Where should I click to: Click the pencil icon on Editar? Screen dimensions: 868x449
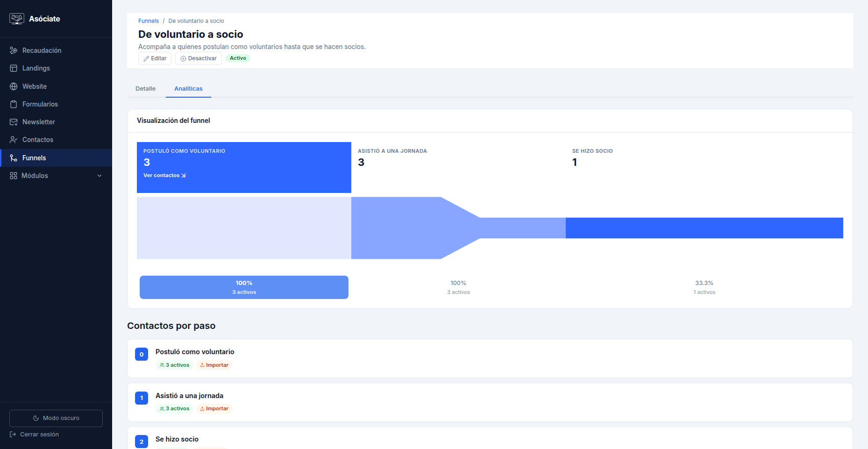[x=146, y=58]
